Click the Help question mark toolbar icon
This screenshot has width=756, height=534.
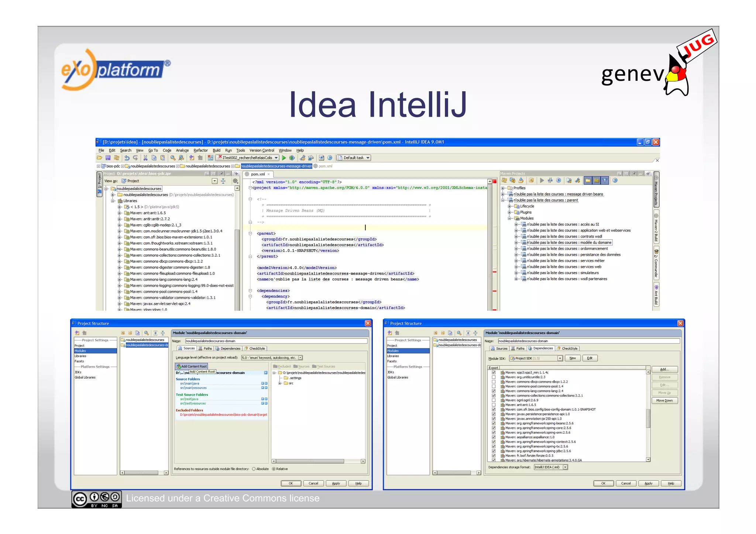pyautogui.click(x=330, y=158)
